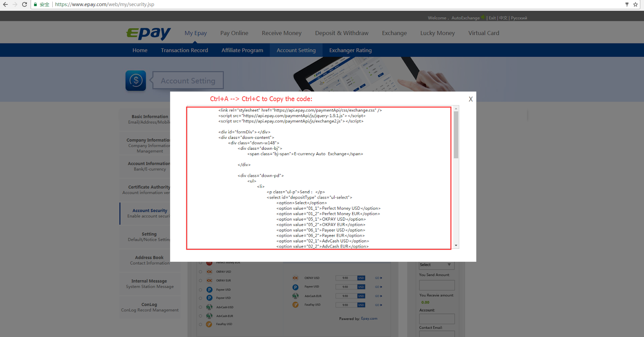644x337 pixels.
Task: Click the code popup scrollbar thumb
Action: [456, 134]
